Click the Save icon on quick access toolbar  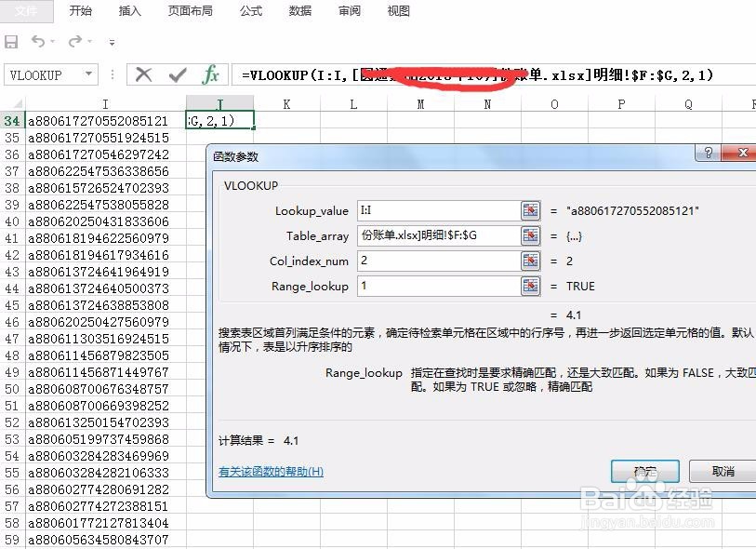point(11,42)
